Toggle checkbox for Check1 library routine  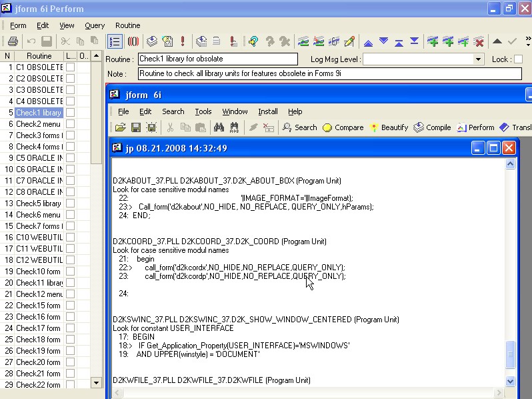click(70, 112)
